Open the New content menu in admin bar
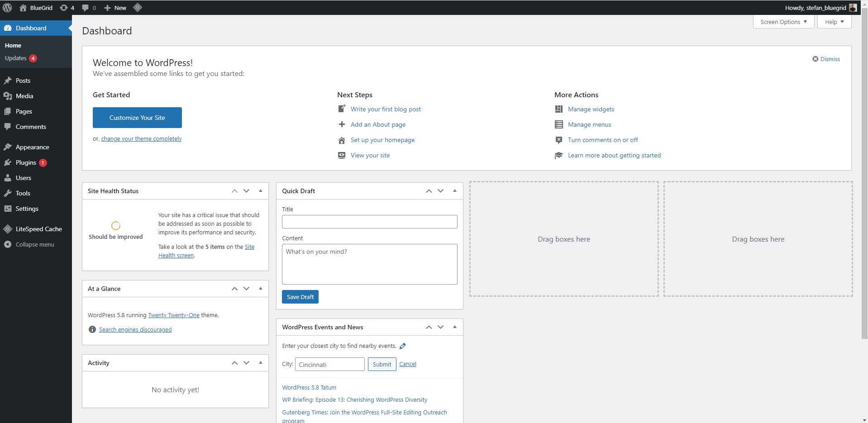868x423 pixels. tap(115, 8)
